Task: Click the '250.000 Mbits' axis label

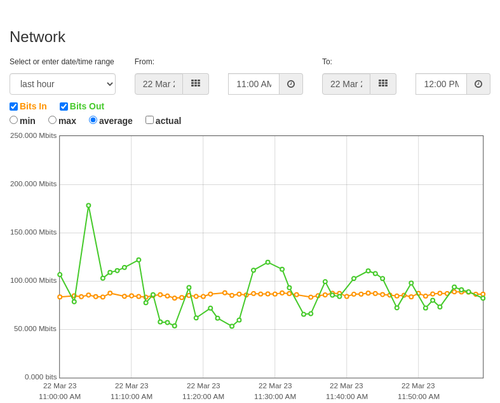Action: [33, 136]
